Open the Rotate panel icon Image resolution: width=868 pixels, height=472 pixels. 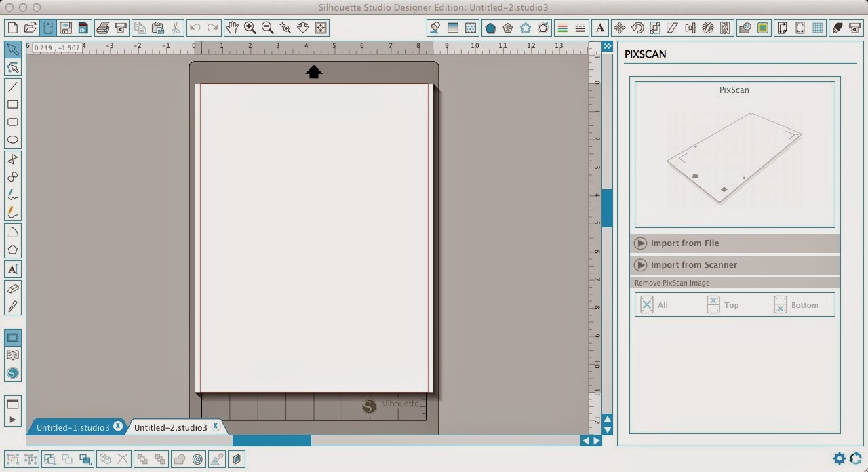click(x=637, y=28)
